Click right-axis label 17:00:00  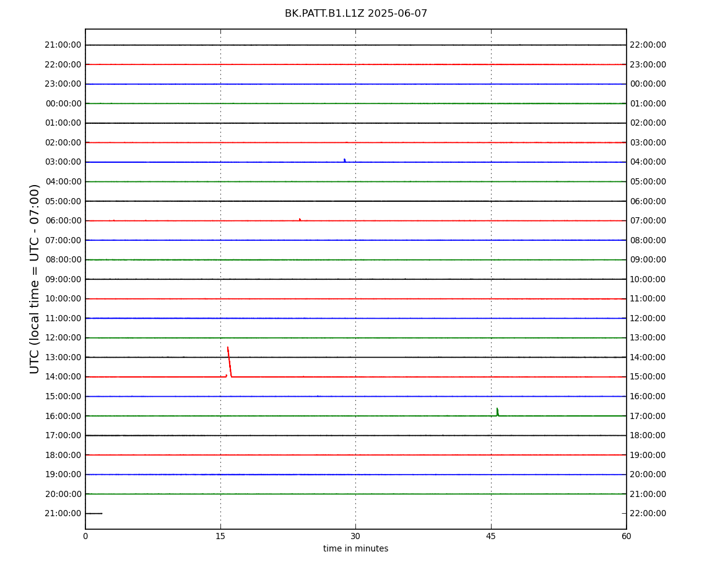(x=648, y=416)
